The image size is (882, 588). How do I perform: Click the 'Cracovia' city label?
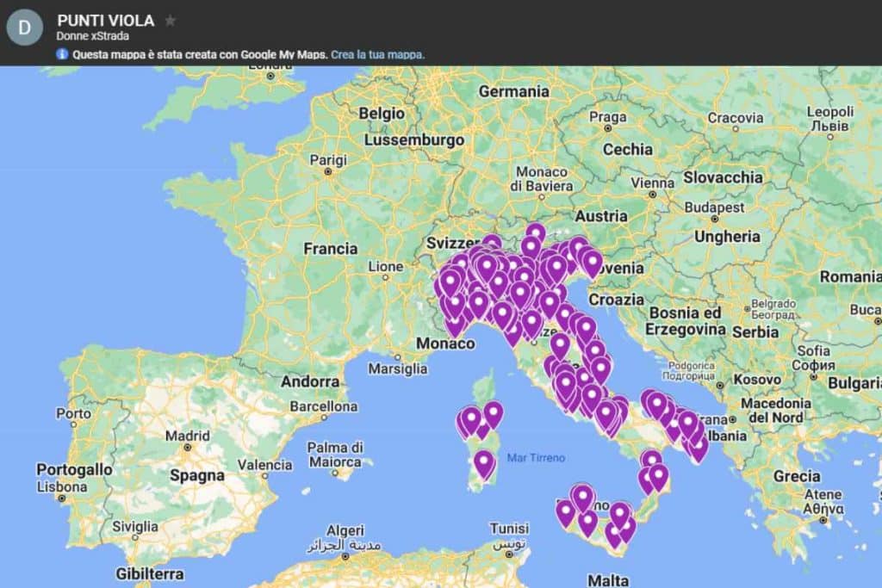pos(736,118)
